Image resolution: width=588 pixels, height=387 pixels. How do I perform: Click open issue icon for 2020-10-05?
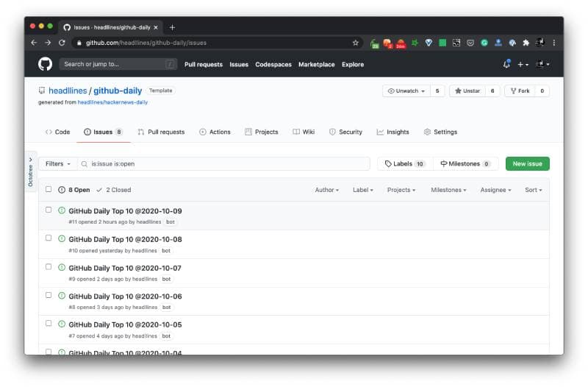point(62,324)
